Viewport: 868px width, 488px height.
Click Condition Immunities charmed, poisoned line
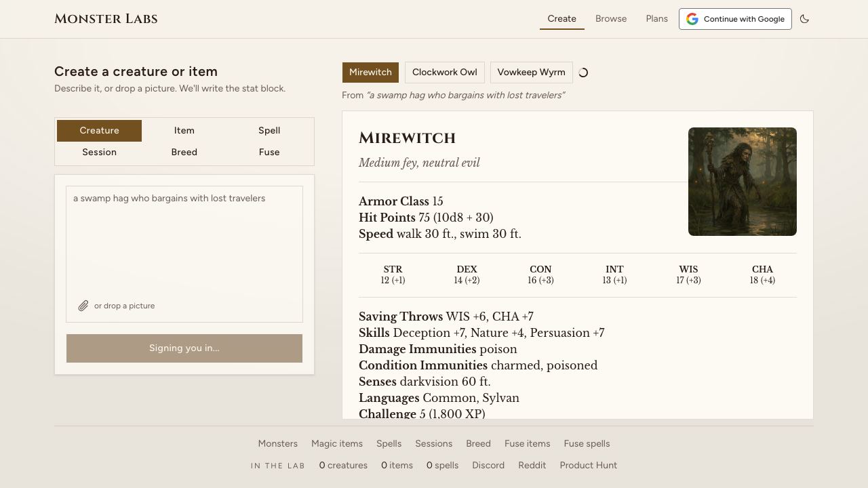478,365
